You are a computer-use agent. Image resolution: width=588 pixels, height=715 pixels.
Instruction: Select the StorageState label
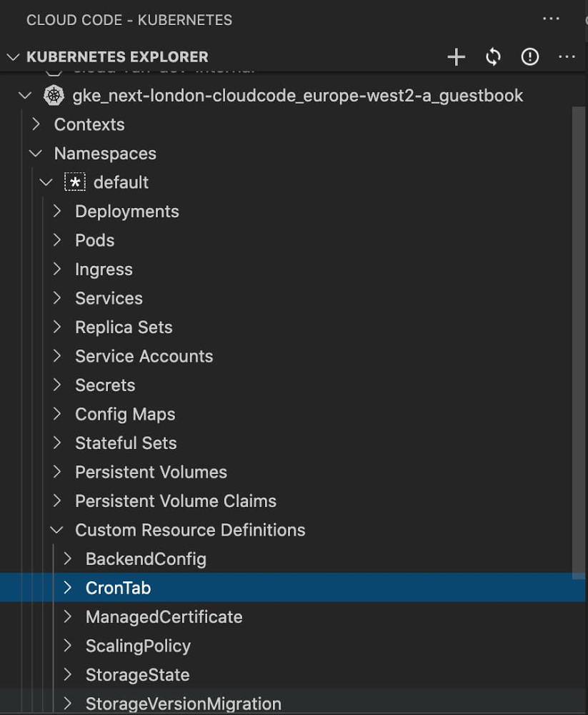coord(138,675)
